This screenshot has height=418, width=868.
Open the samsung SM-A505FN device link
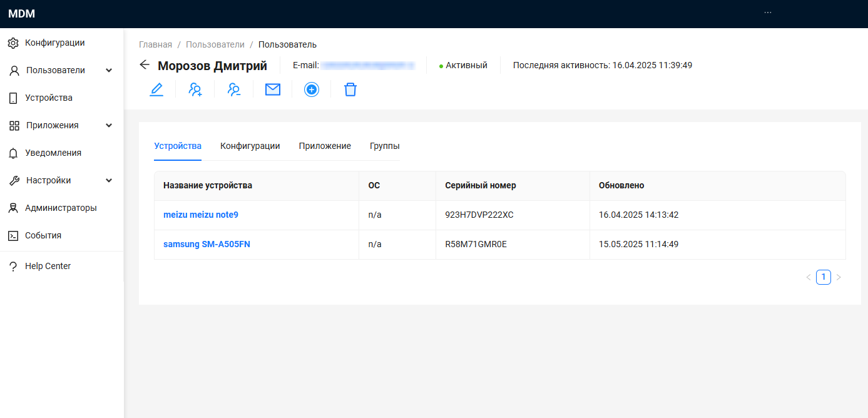[x=207, y=244]
